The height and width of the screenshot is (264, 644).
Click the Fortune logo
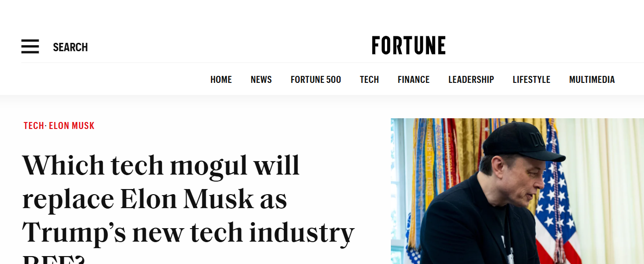(409, 46)
